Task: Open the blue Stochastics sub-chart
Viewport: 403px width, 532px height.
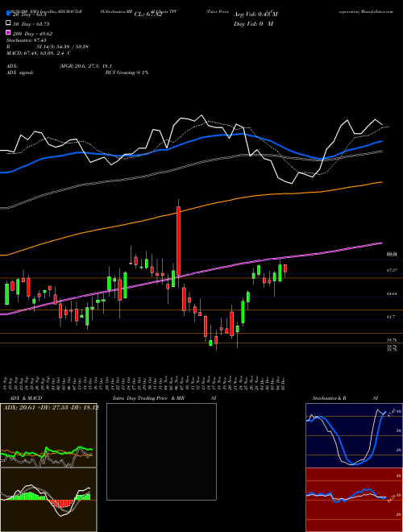Action: pyautogui.click(x=354, y=435)
